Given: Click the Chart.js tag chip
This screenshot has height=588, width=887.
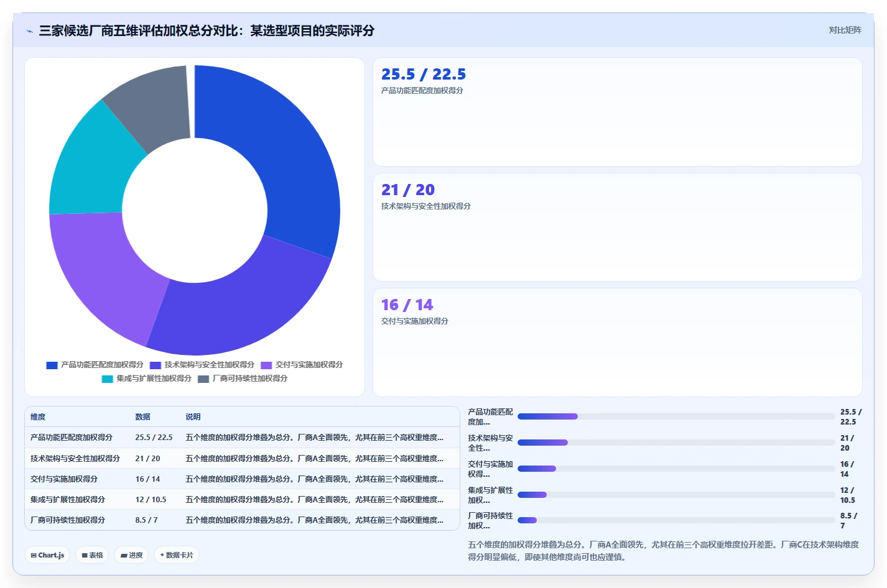Looking at the screenshot, I should [47, 555].
